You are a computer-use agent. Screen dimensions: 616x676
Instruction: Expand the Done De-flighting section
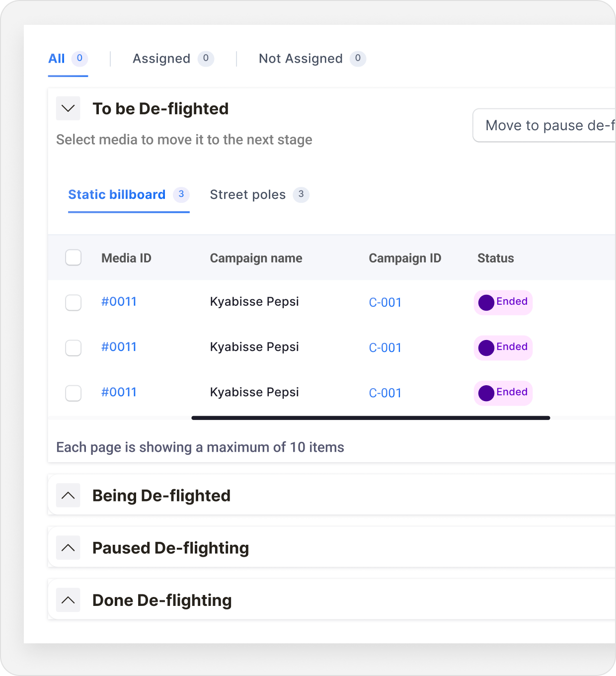tap(68, 600)
